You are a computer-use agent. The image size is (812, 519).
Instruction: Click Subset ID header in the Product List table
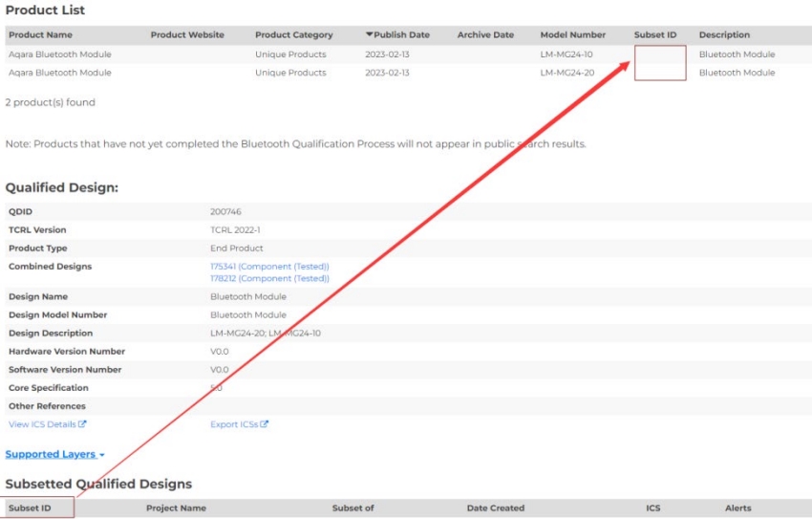pyautogui.click(x=655, y=35)
